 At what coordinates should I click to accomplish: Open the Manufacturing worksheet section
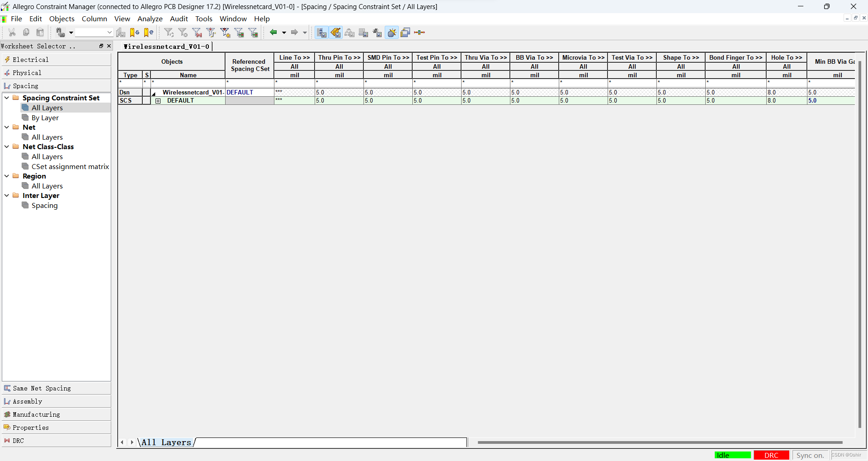pos(36,414)
